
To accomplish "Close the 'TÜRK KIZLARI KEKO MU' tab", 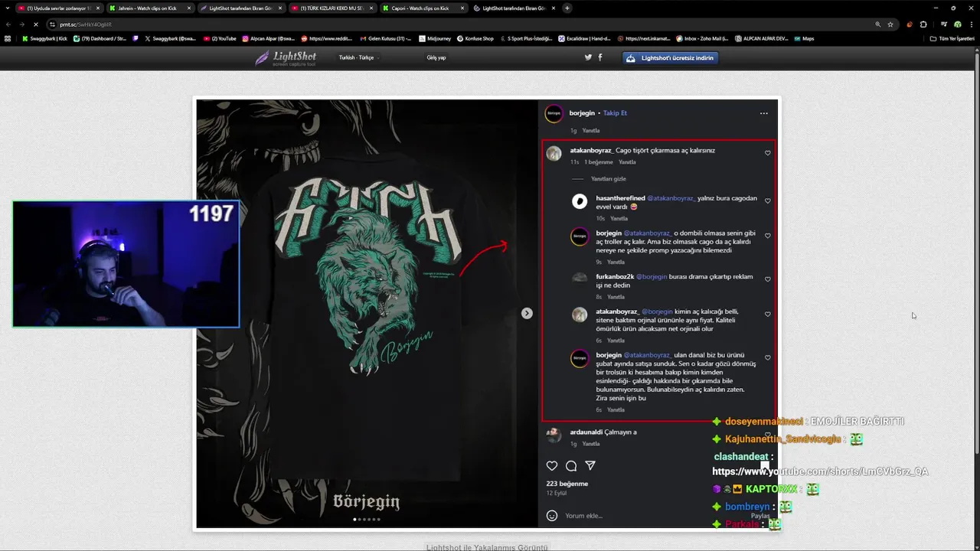I will tap(371, 8).
